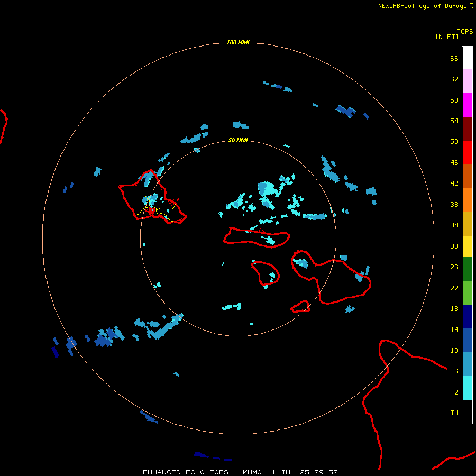Click the legend value 10

pyautogui.click(x=454, y=350)
